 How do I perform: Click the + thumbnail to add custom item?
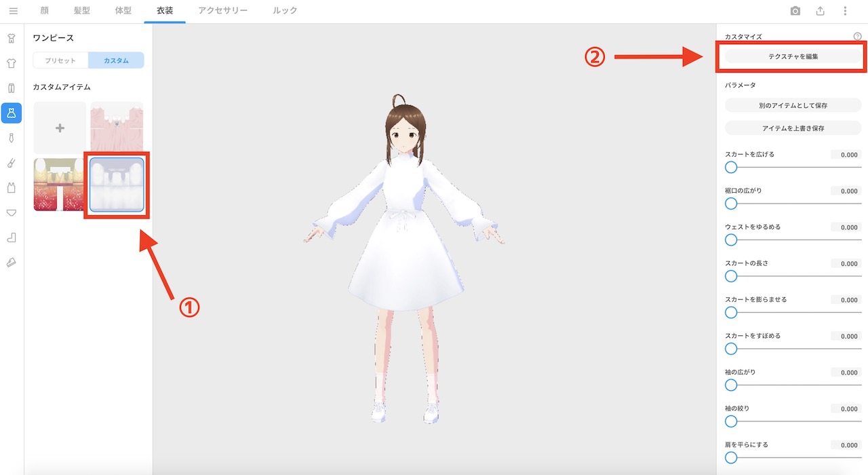[60, 128]
